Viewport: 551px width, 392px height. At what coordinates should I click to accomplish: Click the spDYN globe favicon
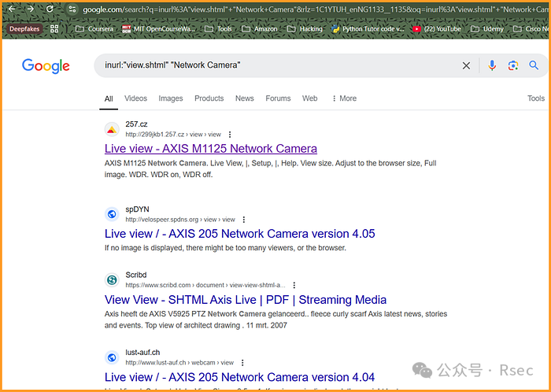click(x=112, y=214)
